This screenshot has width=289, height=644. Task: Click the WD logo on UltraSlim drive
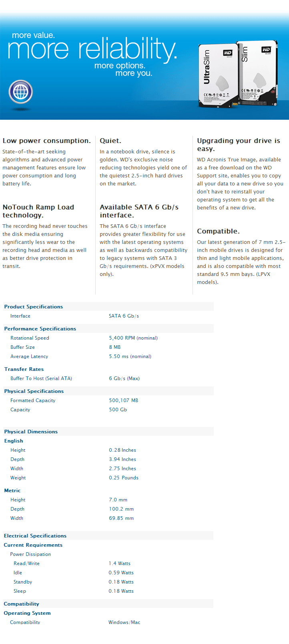point(227,53)
